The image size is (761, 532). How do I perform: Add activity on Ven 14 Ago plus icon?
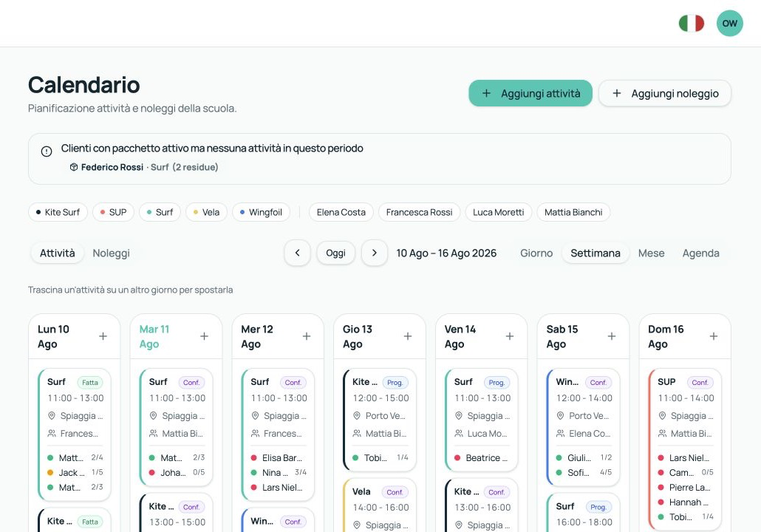click(x=510, y=336)
